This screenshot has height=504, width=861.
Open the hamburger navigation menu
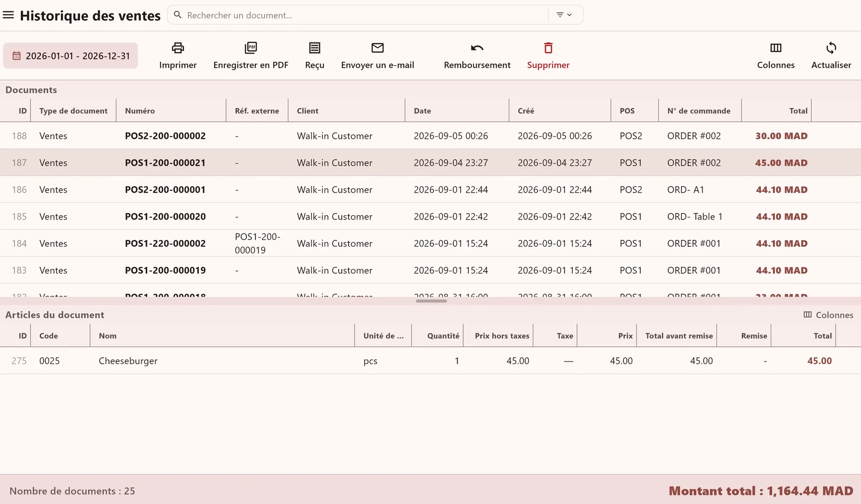coord(8,15)
